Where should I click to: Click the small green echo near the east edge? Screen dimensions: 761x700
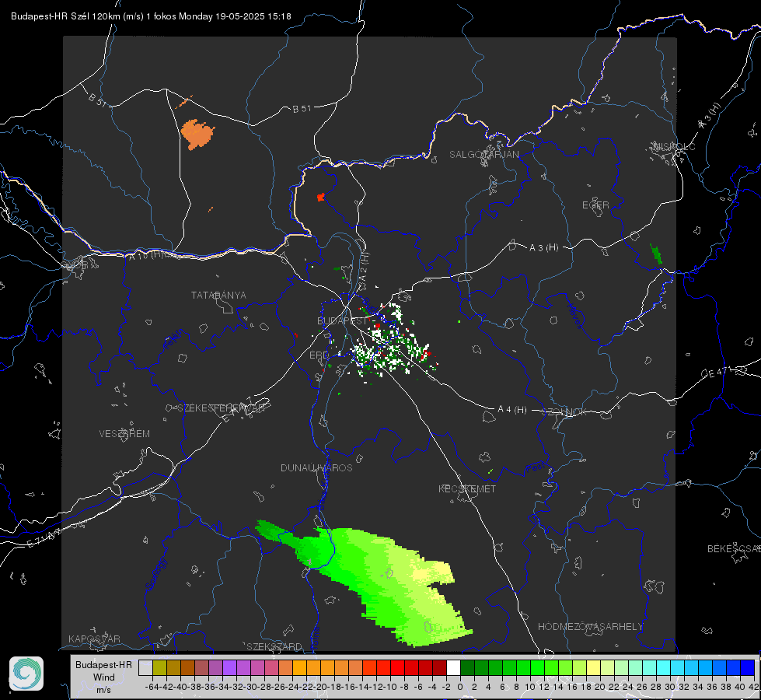coord(656,254)
